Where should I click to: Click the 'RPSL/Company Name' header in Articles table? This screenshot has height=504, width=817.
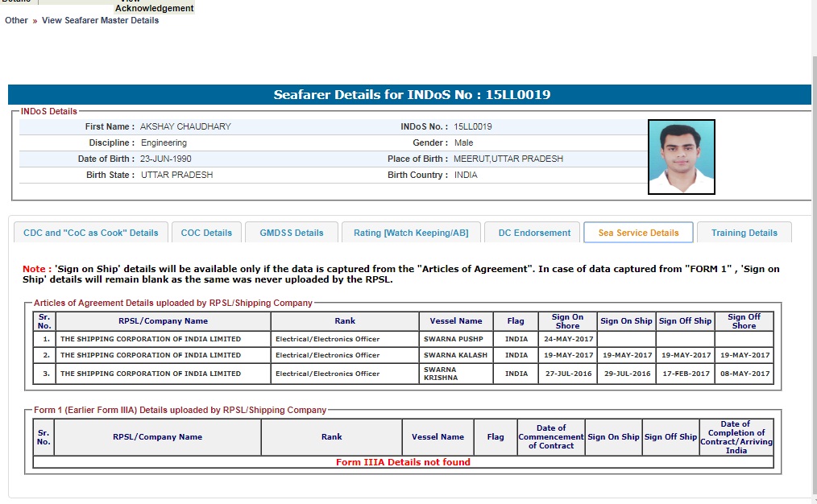coord(163,321)
